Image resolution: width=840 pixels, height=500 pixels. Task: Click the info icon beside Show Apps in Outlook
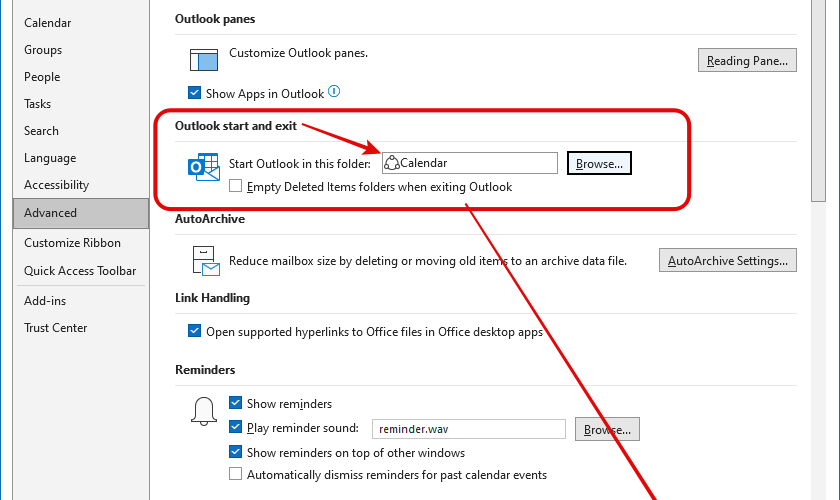[334, 92]
